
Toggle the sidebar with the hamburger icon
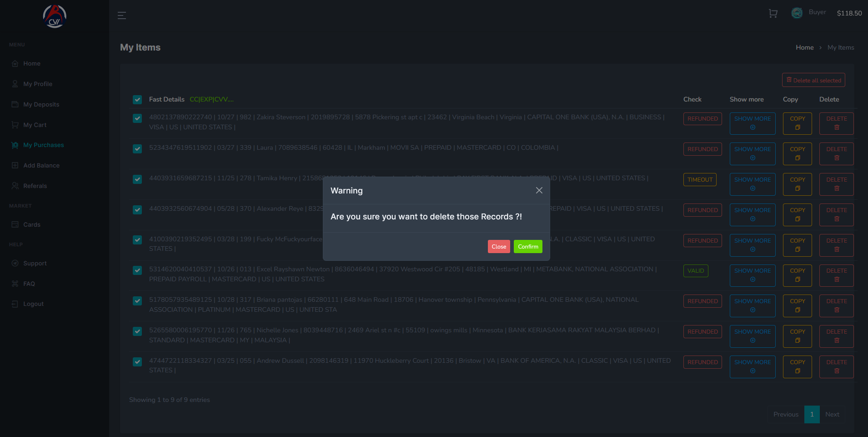[x=122, y=15]
